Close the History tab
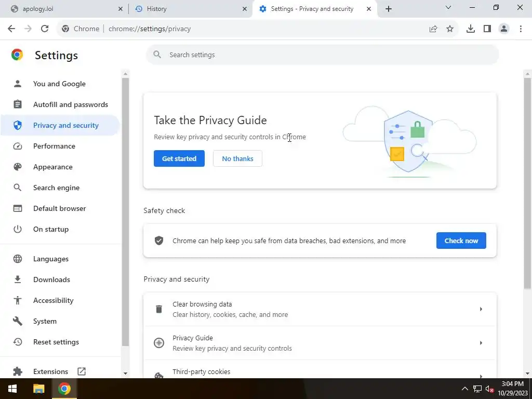 (245, 9)
